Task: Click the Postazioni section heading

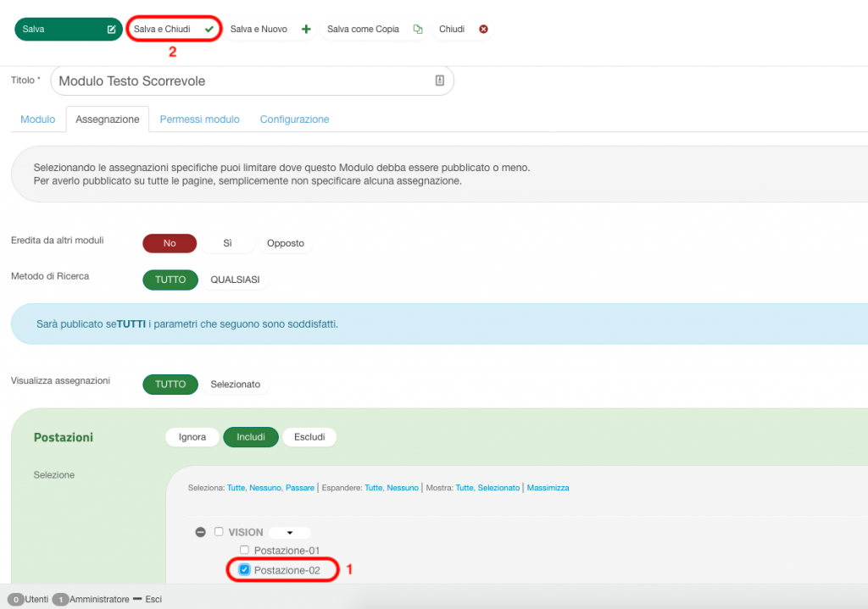Action: (63, 438)
